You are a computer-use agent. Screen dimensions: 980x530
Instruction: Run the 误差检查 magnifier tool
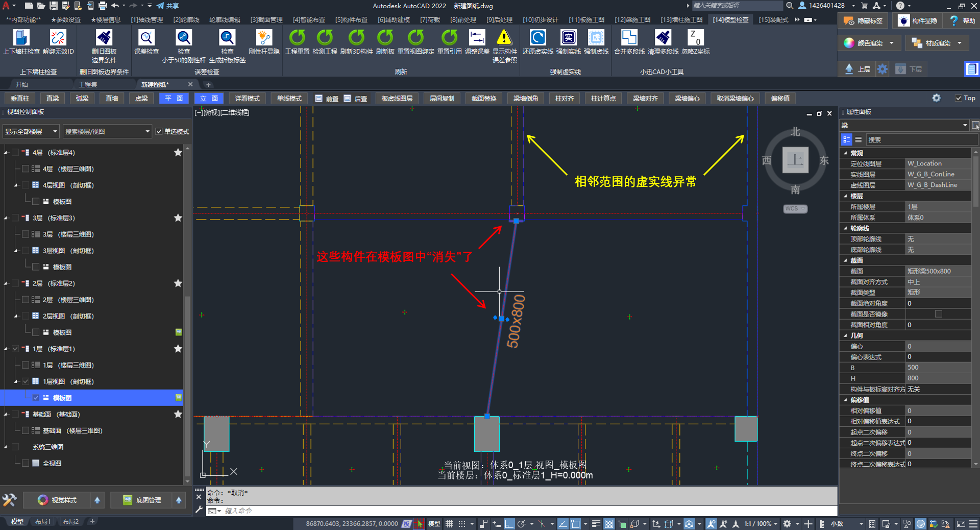point(146,38)
